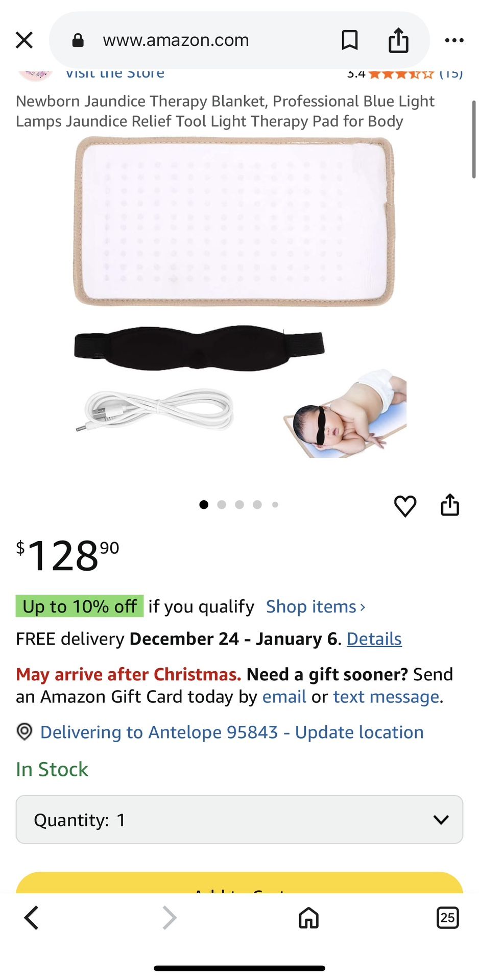Screen dimensions: 479x980
Task: Expand the Quantity dropdown
Action: 240,819
